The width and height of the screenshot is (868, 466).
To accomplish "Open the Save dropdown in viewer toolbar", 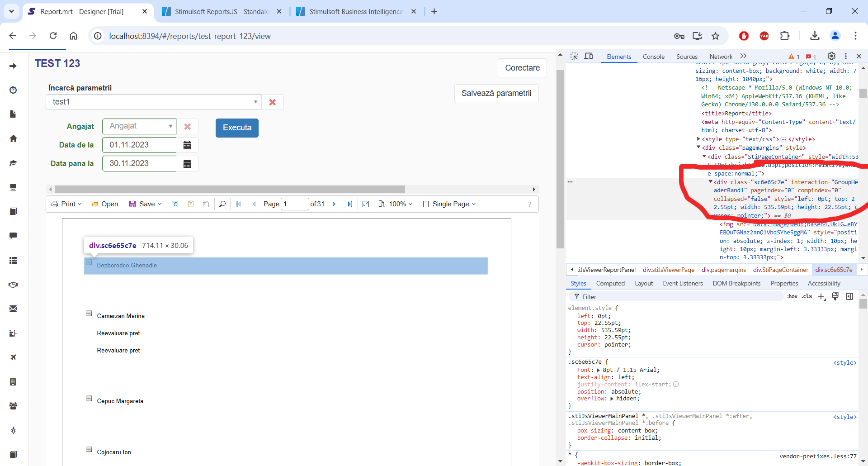I will (x=146, y=204).
